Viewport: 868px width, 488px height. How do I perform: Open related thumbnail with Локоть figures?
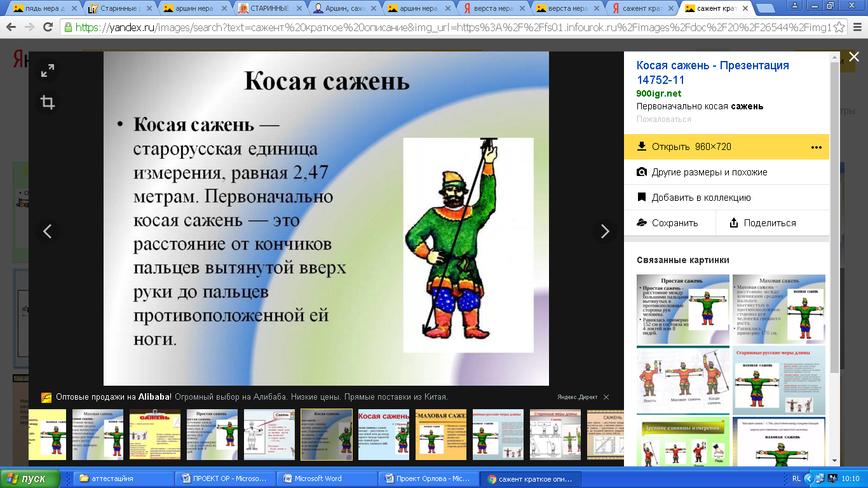coord(683,379)
